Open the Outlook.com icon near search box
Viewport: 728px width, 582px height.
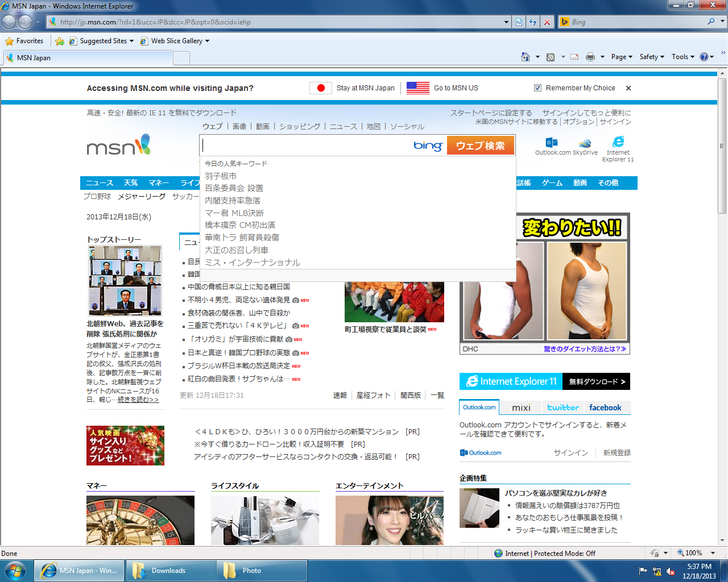(x=552, y=143)
